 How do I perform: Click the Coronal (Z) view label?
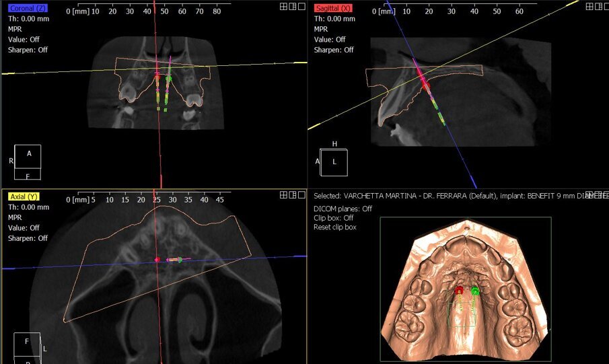pyautogui.click(x=27, y=8)
